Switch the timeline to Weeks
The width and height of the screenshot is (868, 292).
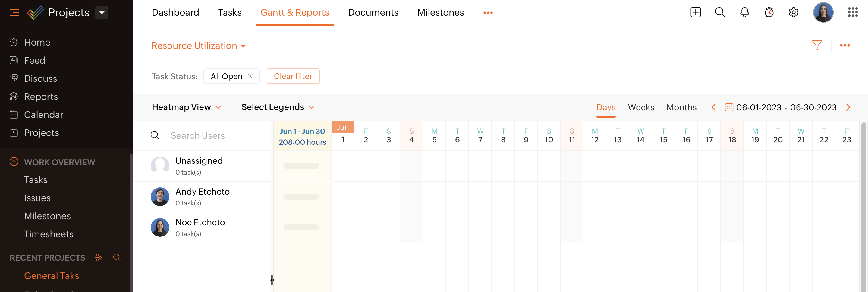(x=641, y=107)
